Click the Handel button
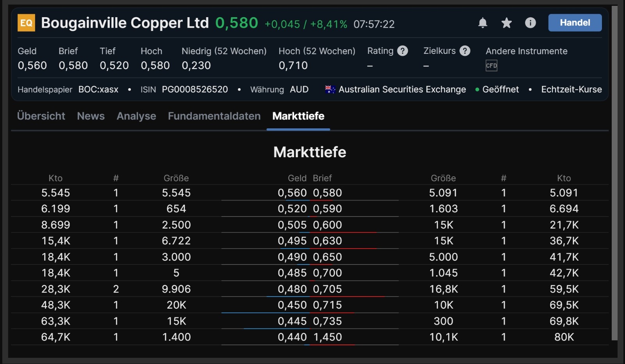Viewport: 625px width, 364px height. coord(575,23)
